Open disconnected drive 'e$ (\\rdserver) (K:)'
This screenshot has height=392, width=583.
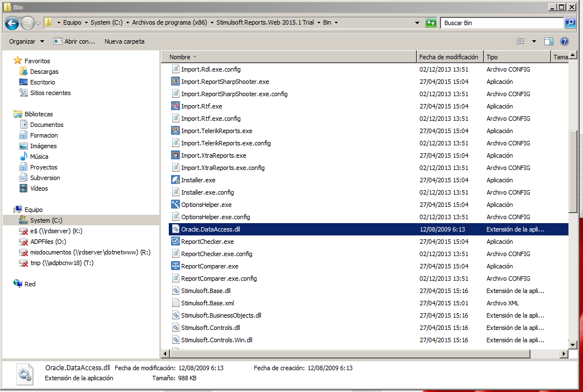[x=56, y=231]
